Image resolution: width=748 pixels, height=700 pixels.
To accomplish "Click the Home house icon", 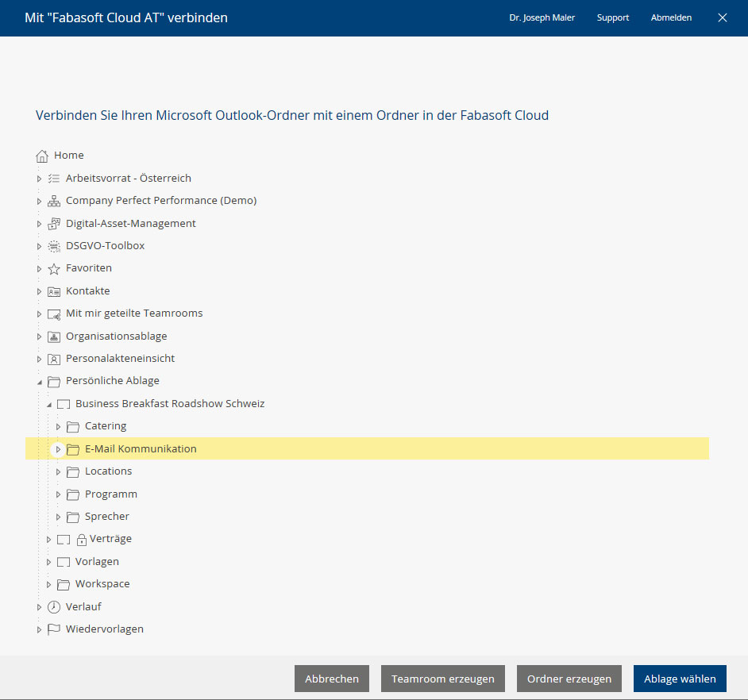I will [x=42, y=156].
